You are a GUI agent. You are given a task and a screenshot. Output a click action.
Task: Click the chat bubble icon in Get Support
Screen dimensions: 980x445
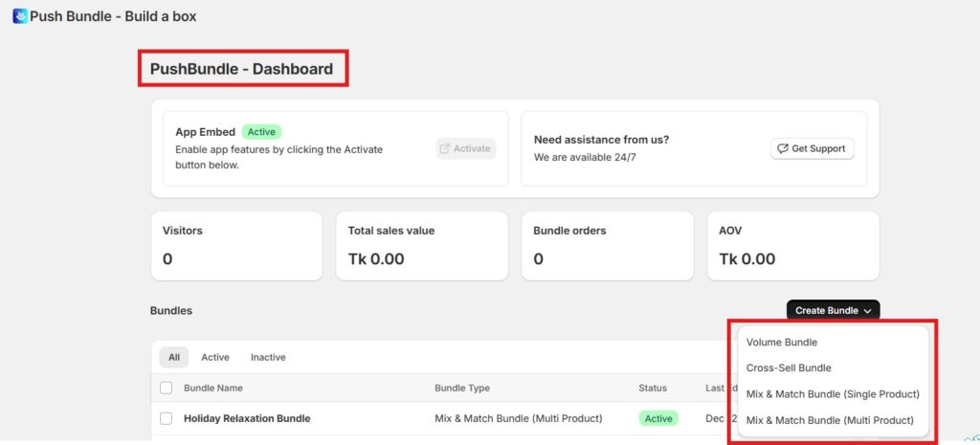(x=783, y=148)
